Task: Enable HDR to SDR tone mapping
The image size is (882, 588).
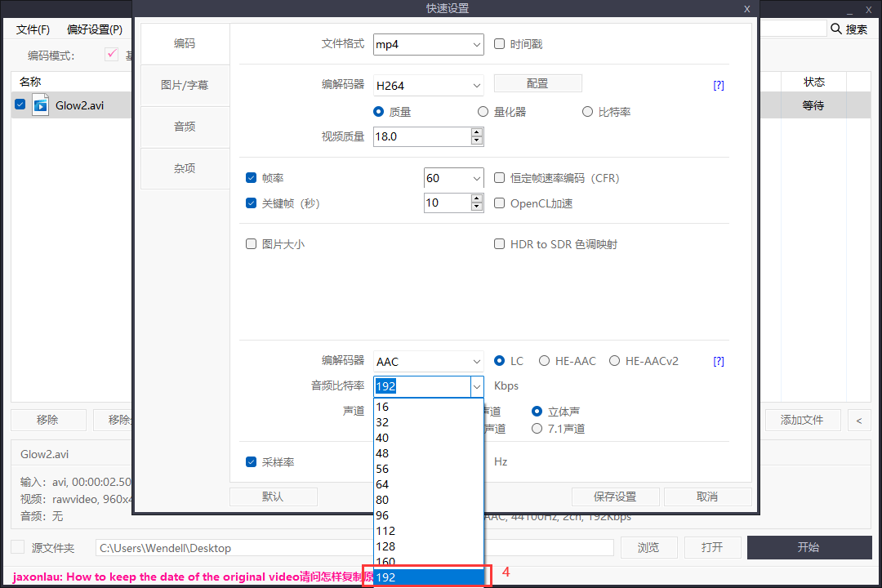Action: (x=500, y=244)
